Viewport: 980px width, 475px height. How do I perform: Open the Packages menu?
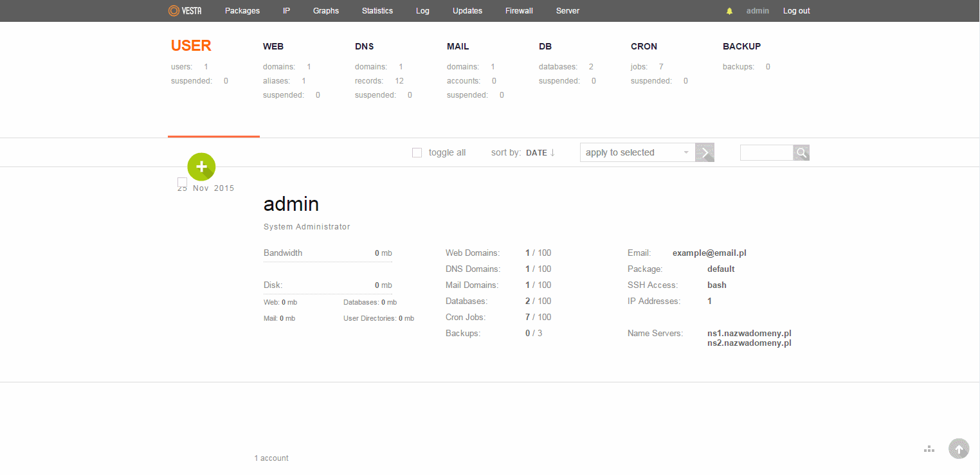[242, 11]
